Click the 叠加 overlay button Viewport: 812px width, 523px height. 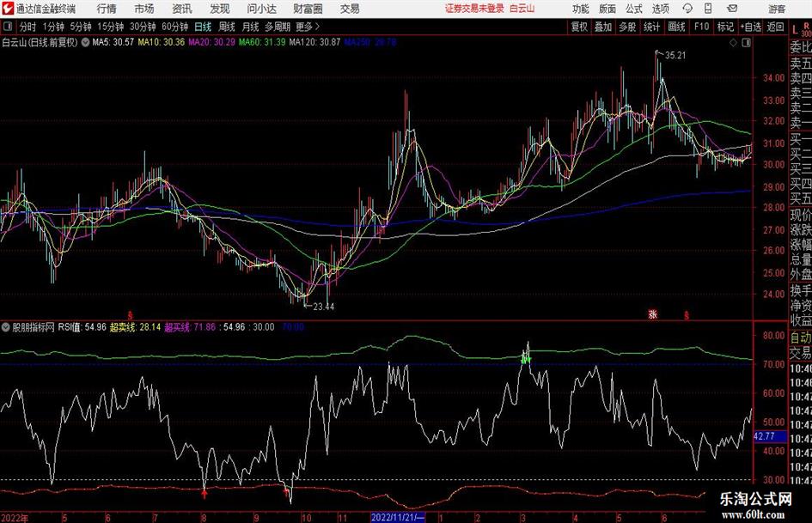(x=603, y=27)
